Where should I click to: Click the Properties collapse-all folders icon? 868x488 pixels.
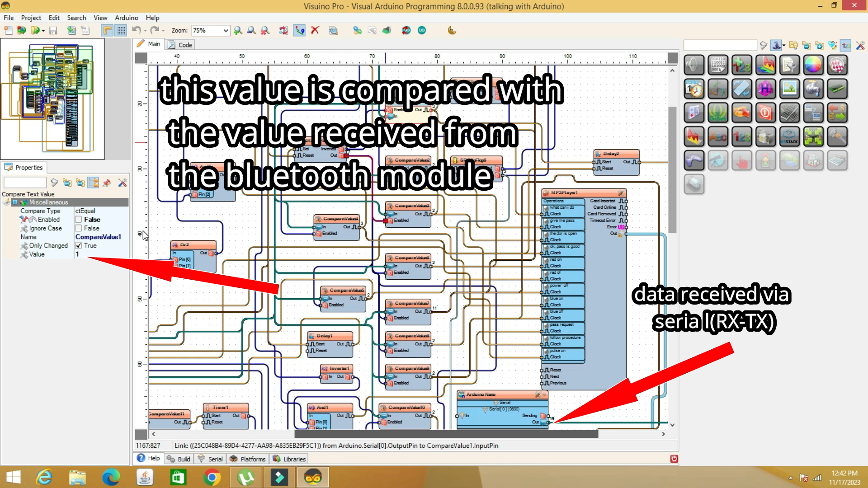[80, 183]
